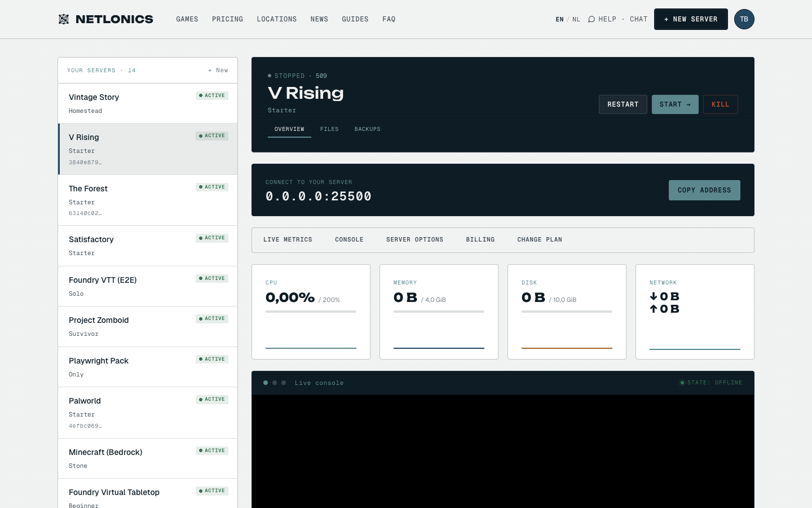Open the Console tab

click(349, 240)
